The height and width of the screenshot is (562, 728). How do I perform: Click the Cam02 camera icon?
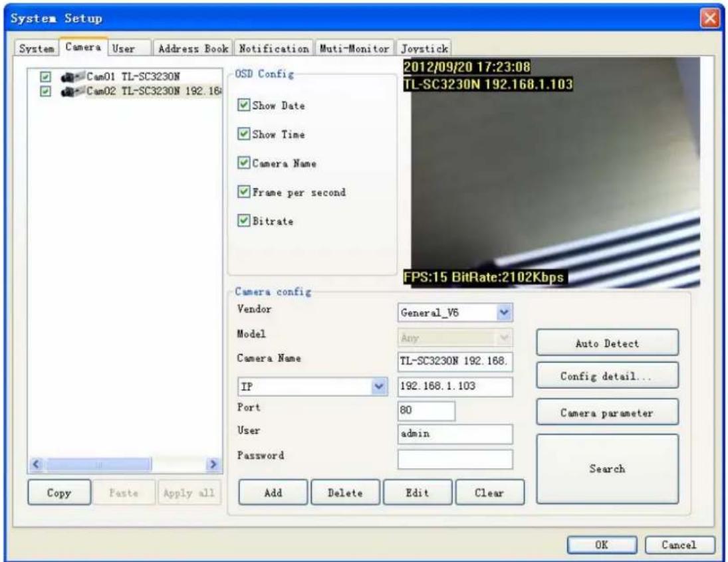pyautogui.click(x=73, y=92)
